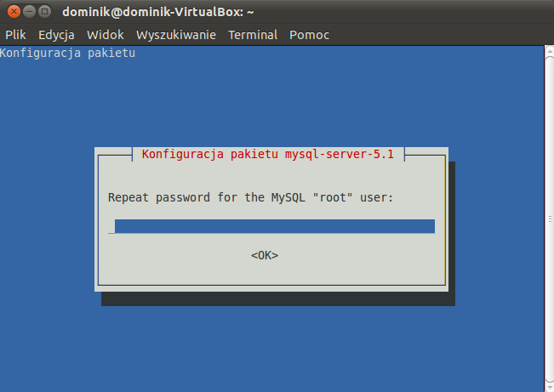Open the Widok menu
This screenshot has height=392, width=554.
[106, 35]
